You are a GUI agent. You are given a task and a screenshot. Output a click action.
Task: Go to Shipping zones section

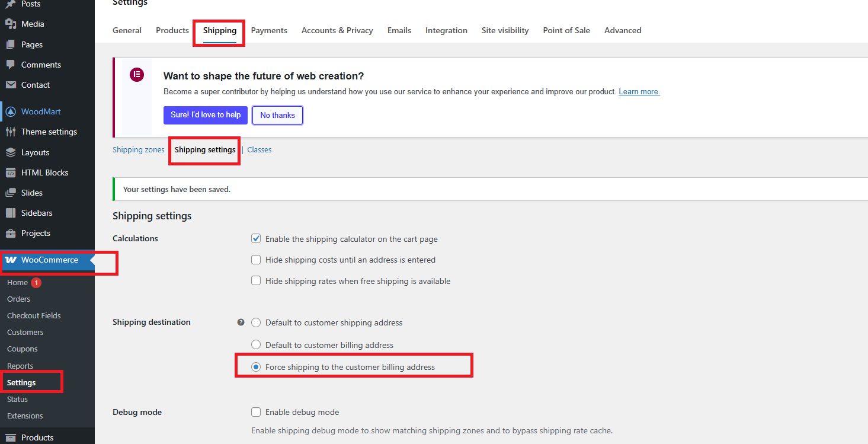[139, 150]
